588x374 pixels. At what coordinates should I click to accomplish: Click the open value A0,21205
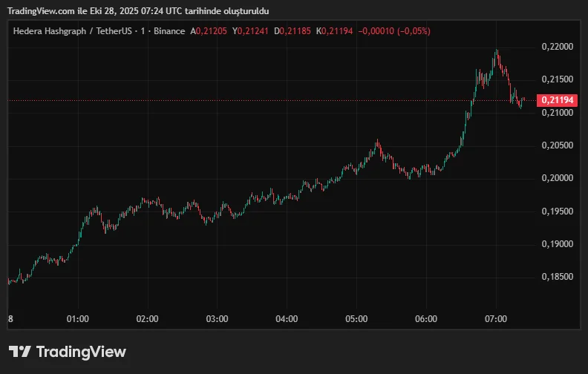[210, 31]
